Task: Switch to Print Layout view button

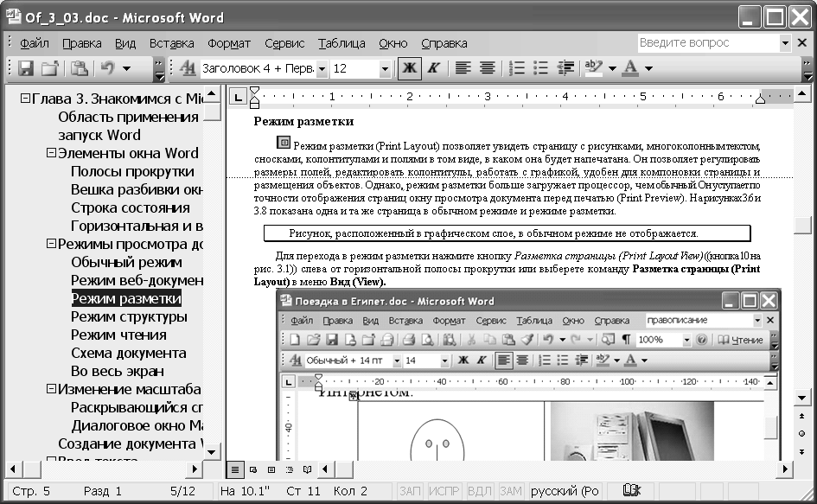Action: (x=271, y=469)
